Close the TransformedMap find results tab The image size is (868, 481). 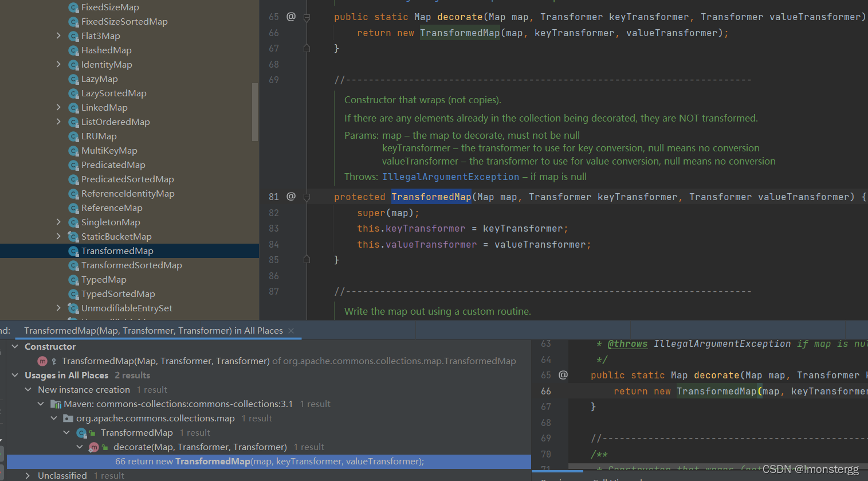tap(291, 331)
